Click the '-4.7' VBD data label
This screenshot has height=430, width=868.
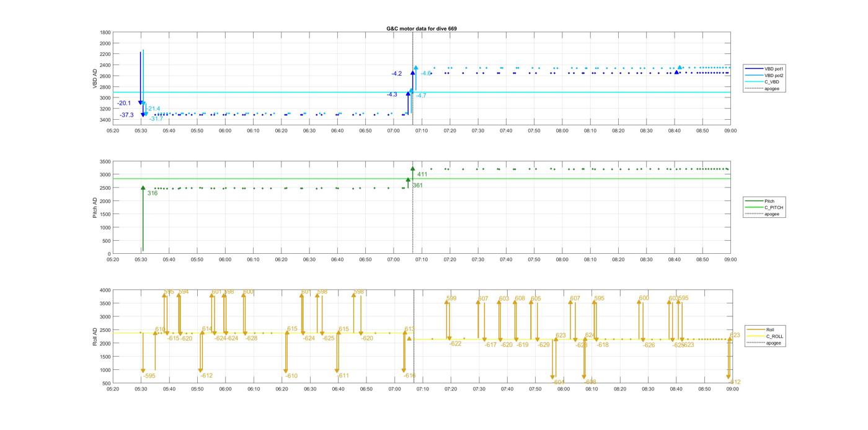[422, 96]
